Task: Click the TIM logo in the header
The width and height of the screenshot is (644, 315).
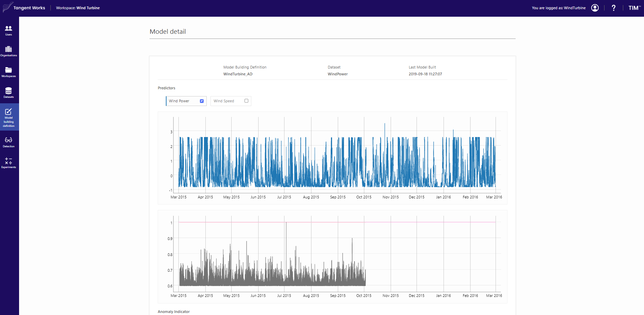Action: point(634,8)
